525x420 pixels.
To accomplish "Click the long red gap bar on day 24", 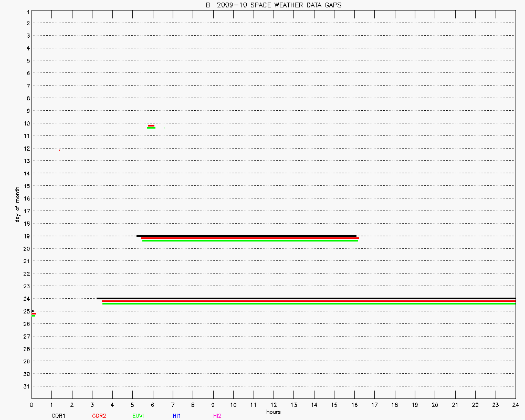I will 309,301.
